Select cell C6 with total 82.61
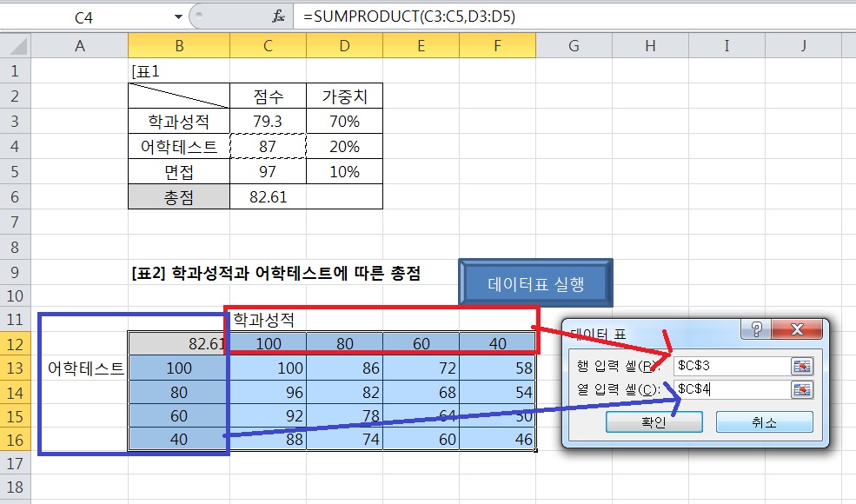The width and height of the screenshot is (856, 504). (268, 197)
